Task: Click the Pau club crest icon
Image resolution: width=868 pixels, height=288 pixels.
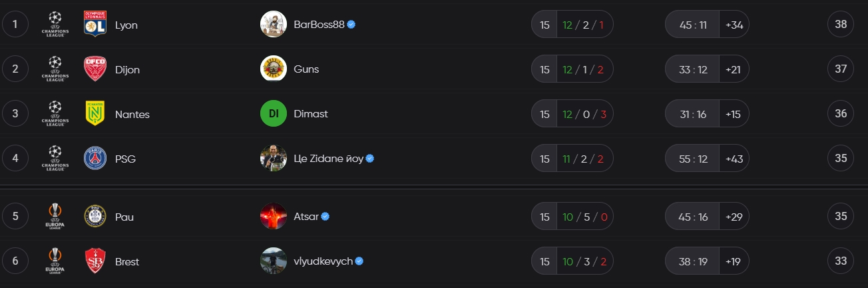Action: pos(95,217)
